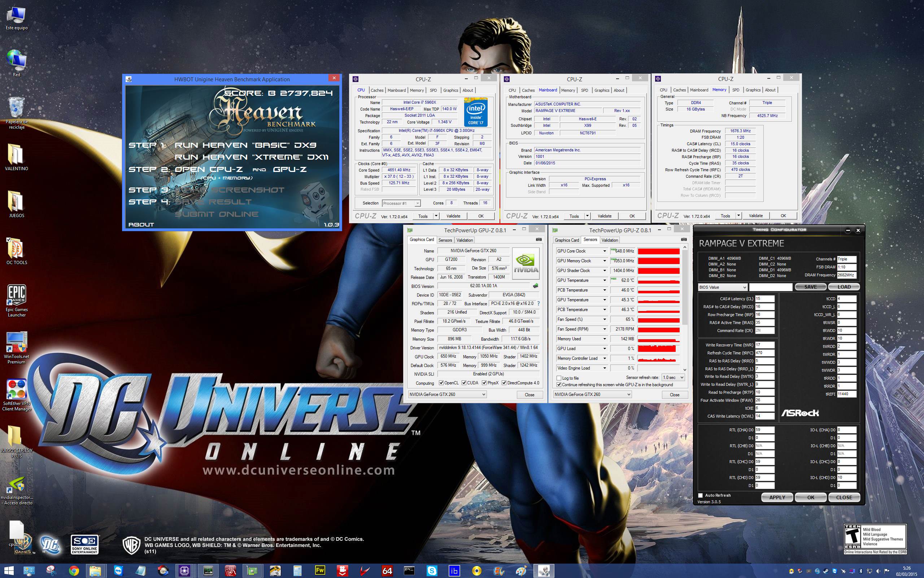924x578 pixels.
Task: Open Papelera de reciclaje
Action: click(16, 113)
